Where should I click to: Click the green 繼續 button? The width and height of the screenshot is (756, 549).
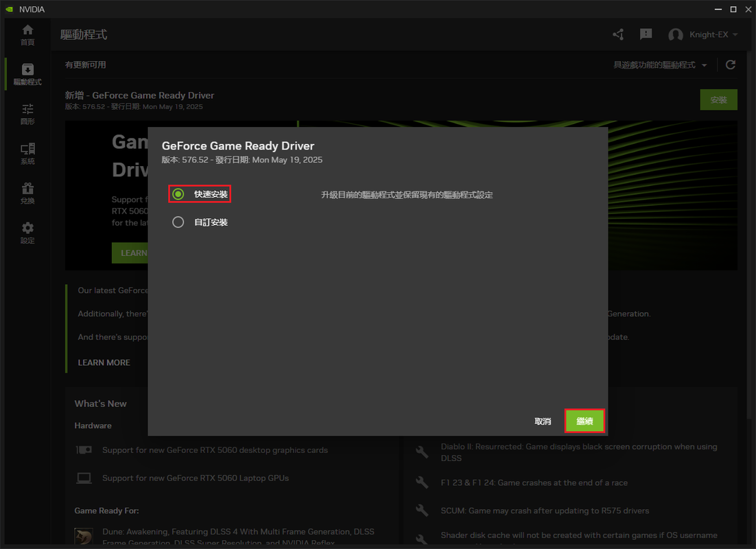click(584, 421)
